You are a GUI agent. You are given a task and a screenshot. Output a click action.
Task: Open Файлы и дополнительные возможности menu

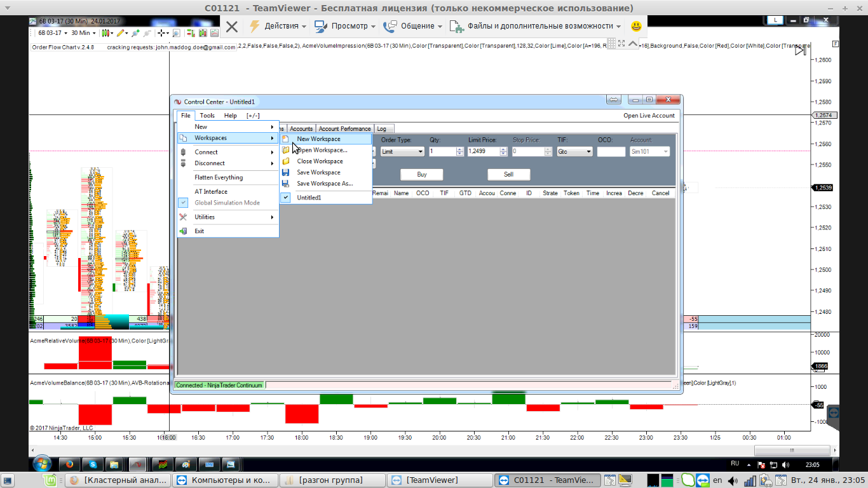point(536,26)
